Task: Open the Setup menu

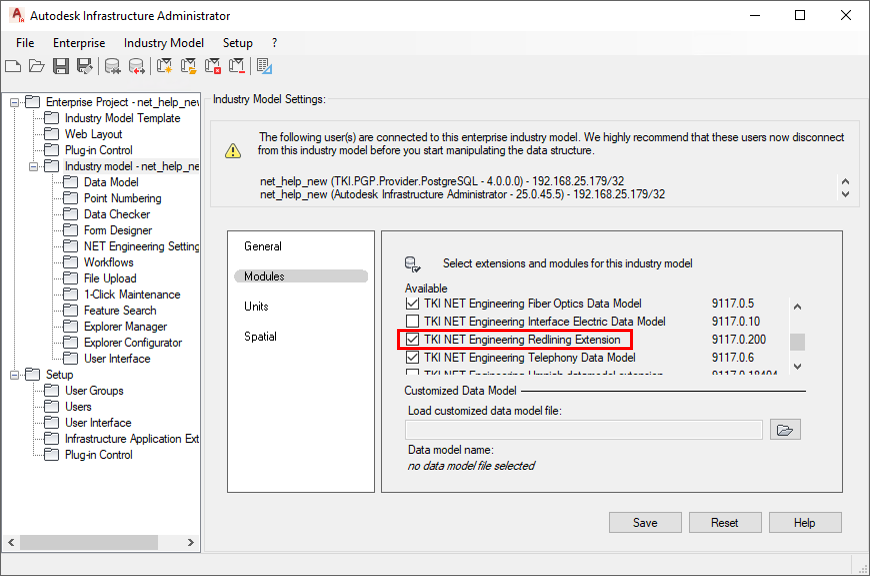Action: (237, 43)
